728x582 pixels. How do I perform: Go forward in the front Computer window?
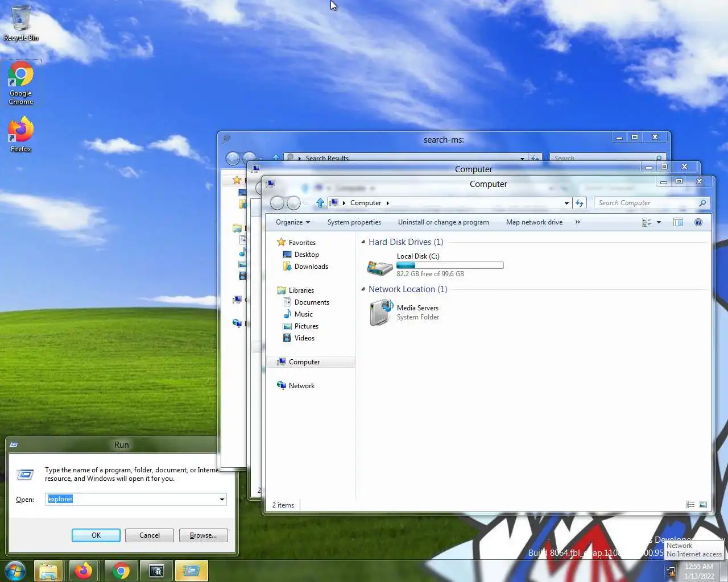point(293,203)
